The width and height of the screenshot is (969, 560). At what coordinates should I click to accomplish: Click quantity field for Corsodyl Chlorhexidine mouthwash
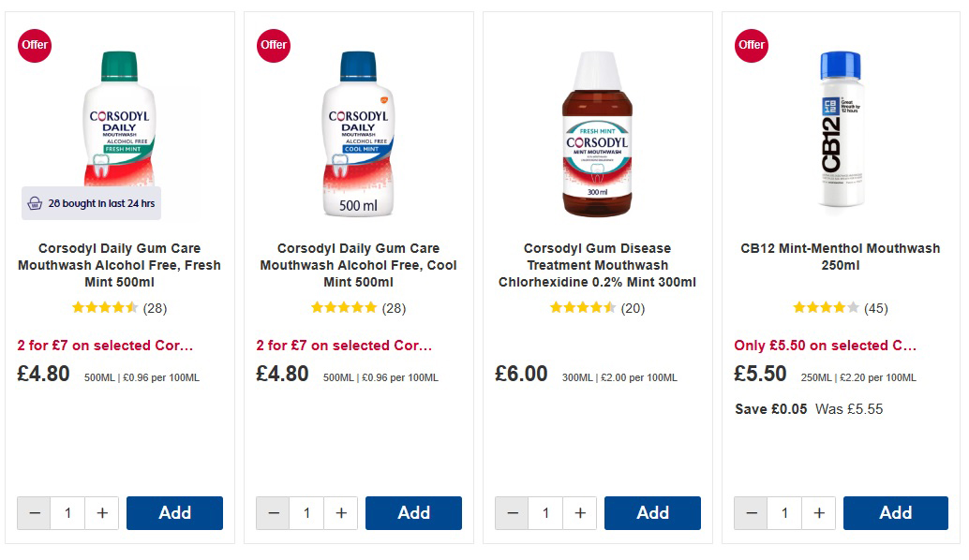(x=546, y=513)
